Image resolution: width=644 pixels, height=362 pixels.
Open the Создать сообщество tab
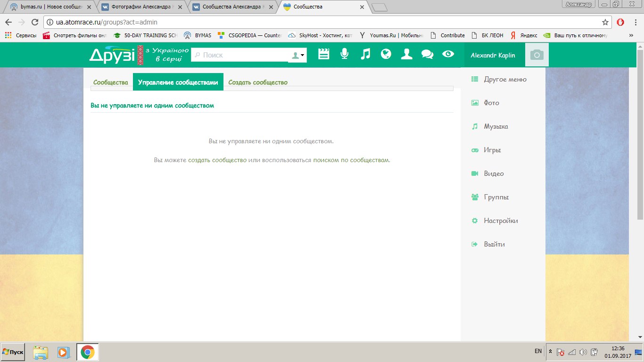258,82
